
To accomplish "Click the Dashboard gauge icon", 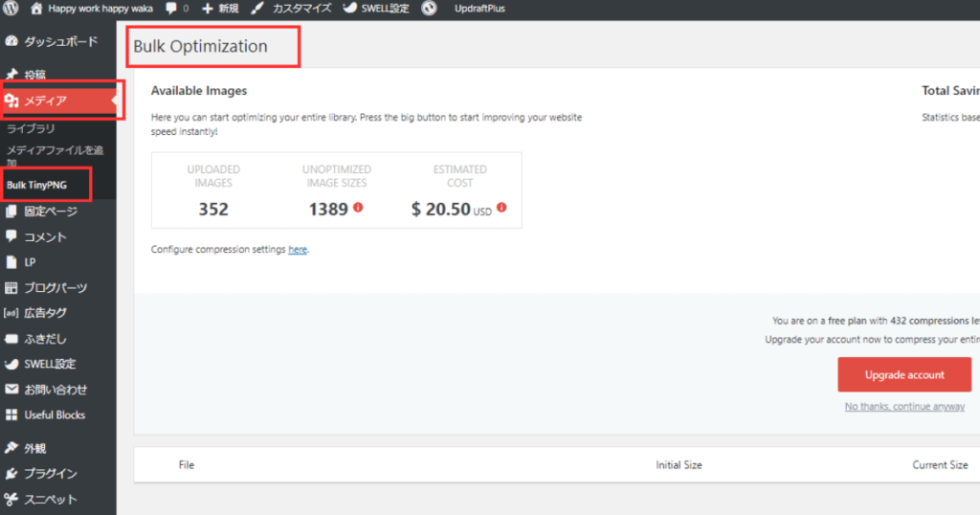I will pyautogui.click(x=11, y=41).
